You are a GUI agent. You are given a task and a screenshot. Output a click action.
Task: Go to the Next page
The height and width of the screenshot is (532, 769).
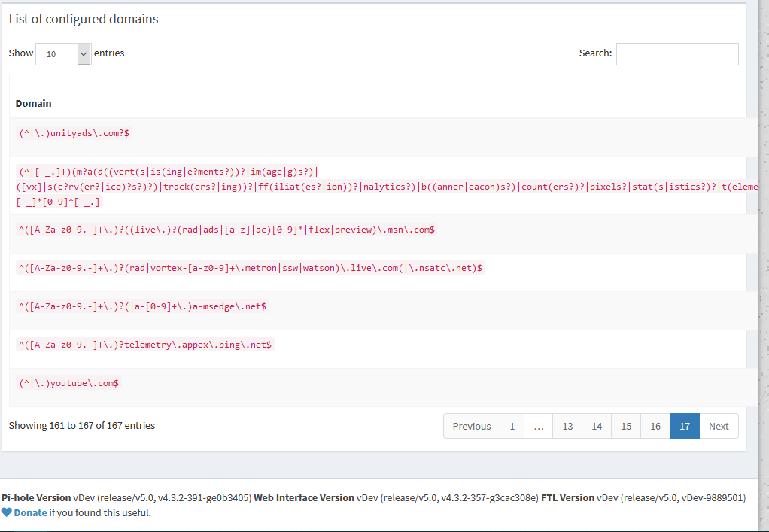point(719,426)
